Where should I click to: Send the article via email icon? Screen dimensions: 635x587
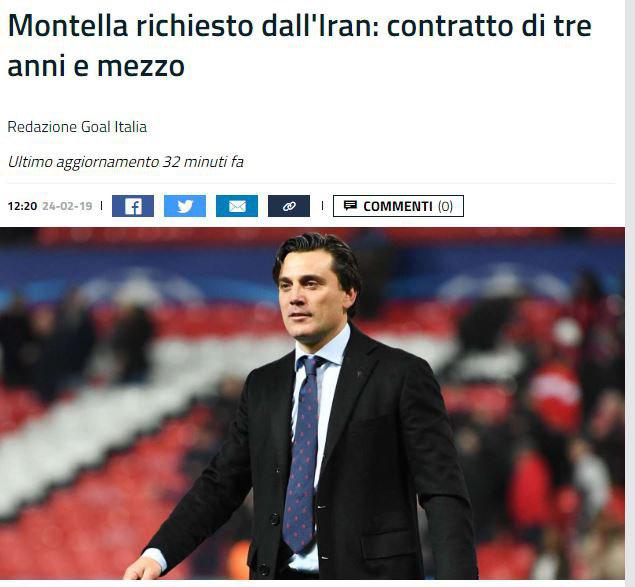pyautogui.click(x=237, y=206)
